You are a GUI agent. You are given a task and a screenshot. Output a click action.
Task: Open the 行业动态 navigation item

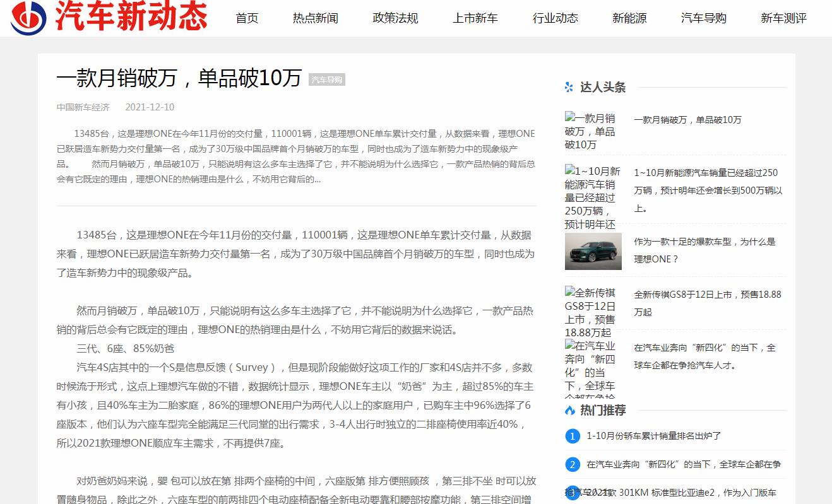tap(556, 18)
